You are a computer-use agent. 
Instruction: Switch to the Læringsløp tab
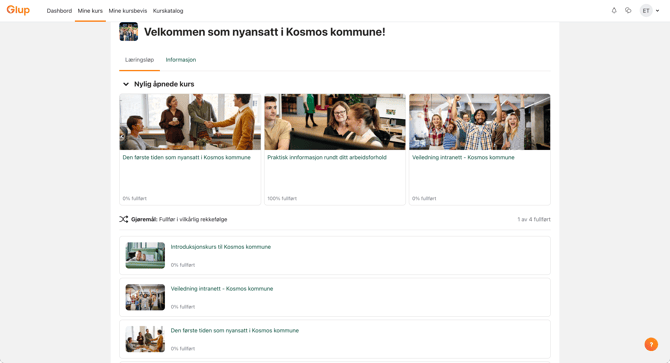(139, 60)
